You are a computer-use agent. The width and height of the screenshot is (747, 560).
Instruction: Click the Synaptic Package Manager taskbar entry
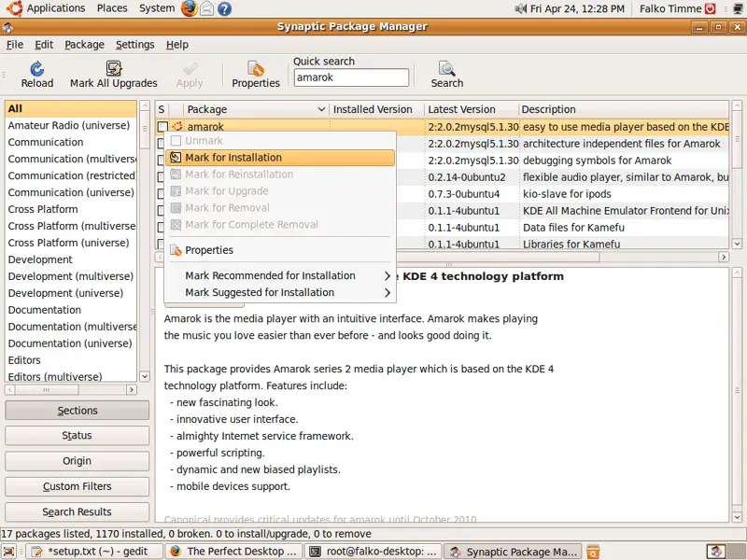click(513, 552)
